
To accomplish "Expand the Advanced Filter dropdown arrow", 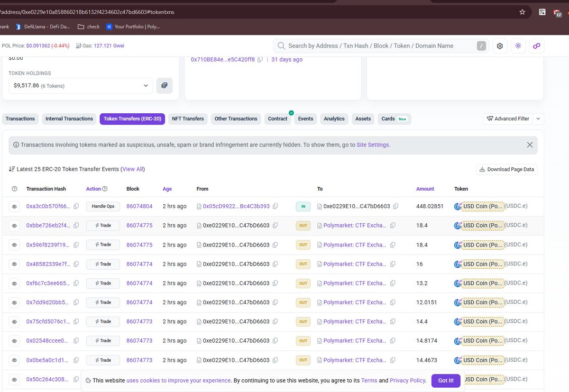I will (x=539, y=119).
